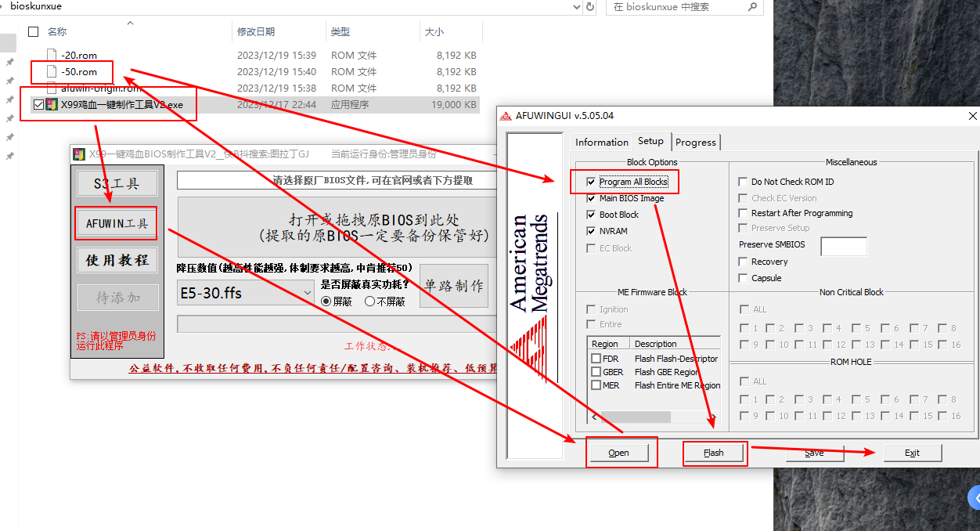Expand the E5-30.ffs dropdown
The image size is (980, 531).
(307, 293)
